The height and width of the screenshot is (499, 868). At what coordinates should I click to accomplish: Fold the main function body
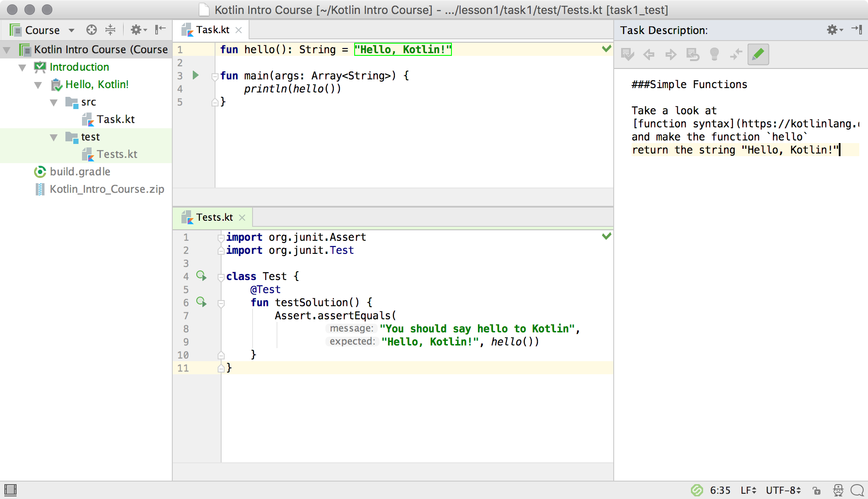(215, 77)
